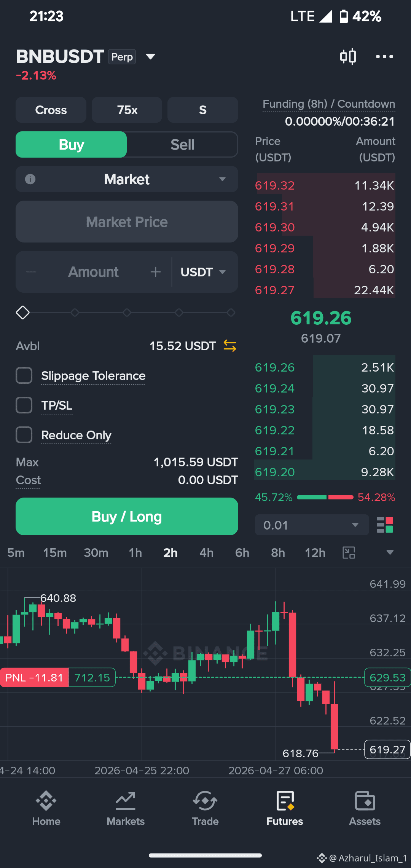Tap the Buy / Long button

127,516
